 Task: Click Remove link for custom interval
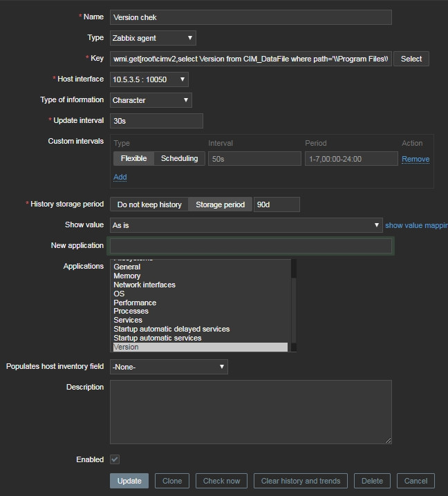point(416,159)
